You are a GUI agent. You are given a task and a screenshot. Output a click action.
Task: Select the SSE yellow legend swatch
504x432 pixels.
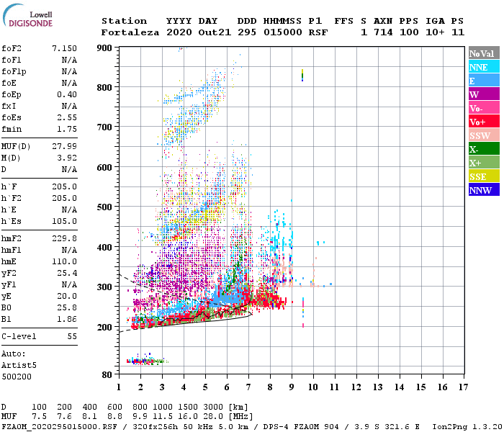click(x=484, y=176)
